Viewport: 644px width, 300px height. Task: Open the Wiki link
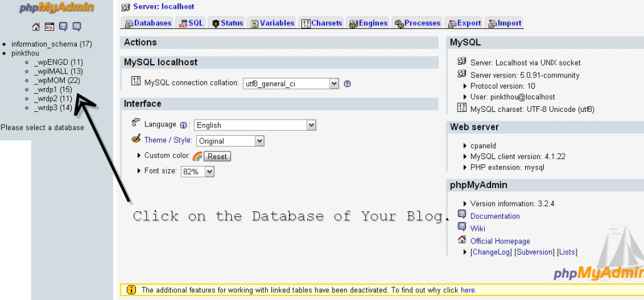coord(478,228)
